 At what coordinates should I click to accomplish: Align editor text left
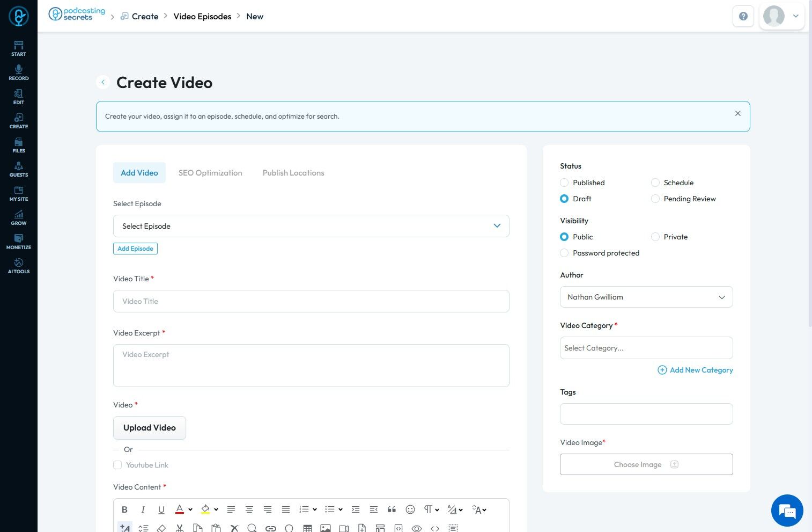(x=231, y=509)
